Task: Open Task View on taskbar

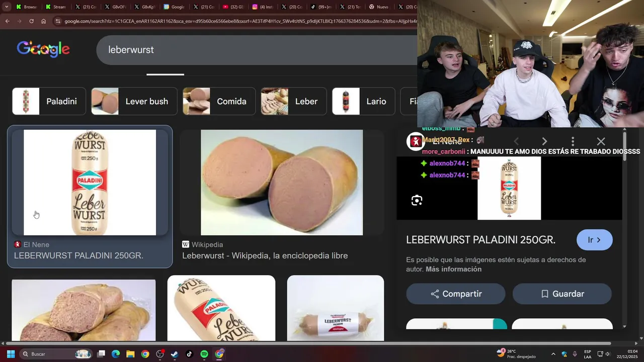Action: pyautogui.click(x=101, y=354)
